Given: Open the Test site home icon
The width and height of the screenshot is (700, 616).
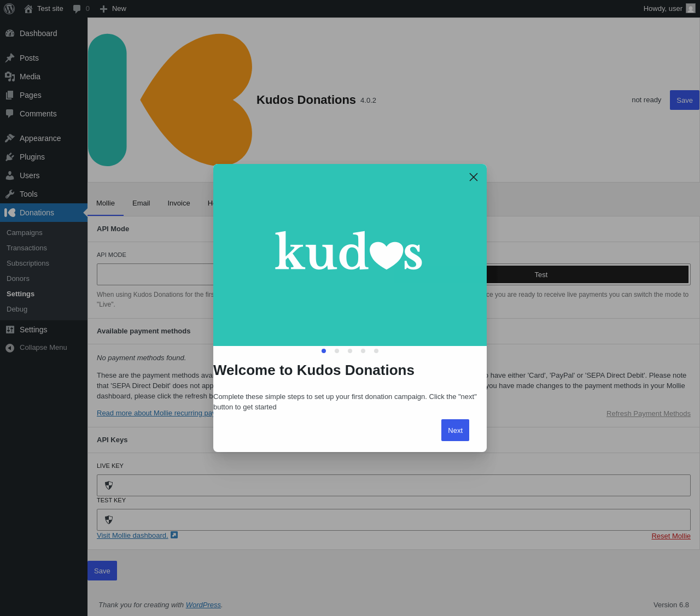Looking at the screenshot, I should click(28, 9).
